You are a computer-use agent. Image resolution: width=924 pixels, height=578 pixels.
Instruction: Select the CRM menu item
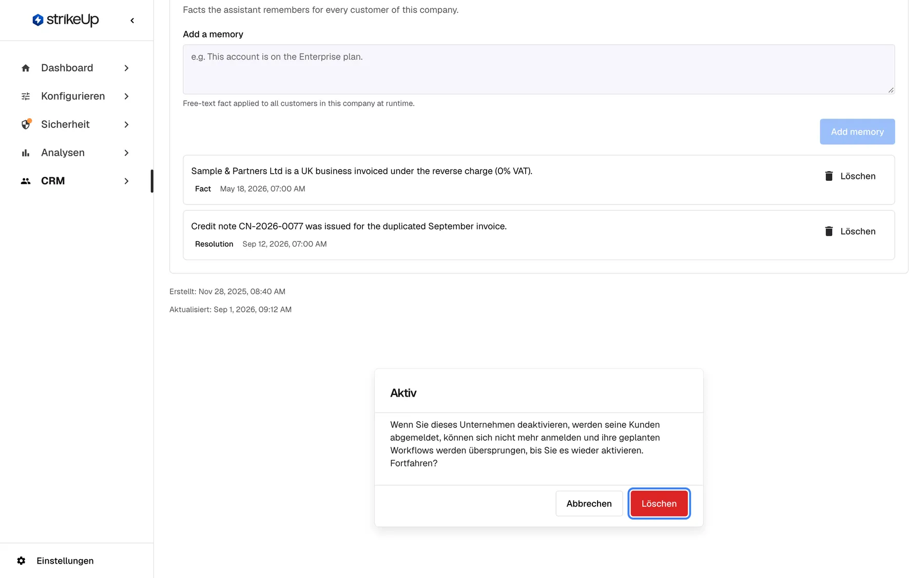tap(76, 181)
